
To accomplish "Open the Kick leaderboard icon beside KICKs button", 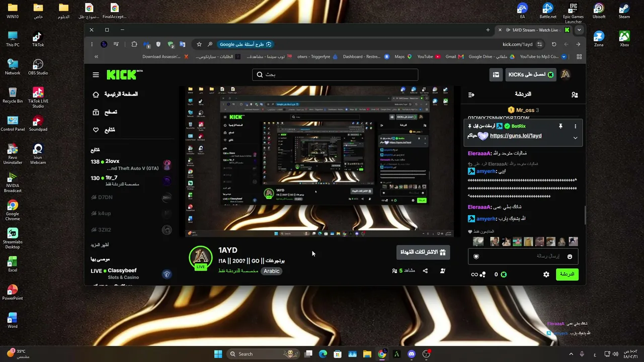I will (x=496, y=74).
